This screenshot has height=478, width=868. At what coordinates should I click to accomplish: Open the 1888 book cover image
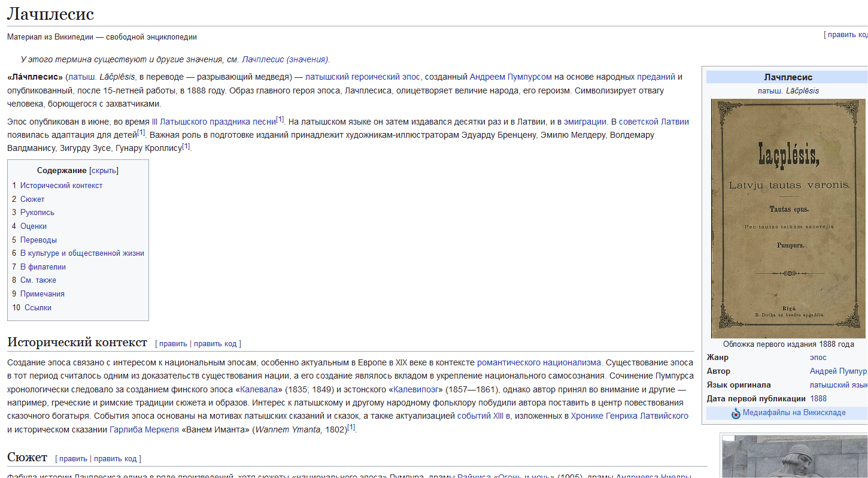[x=788, y=219]
